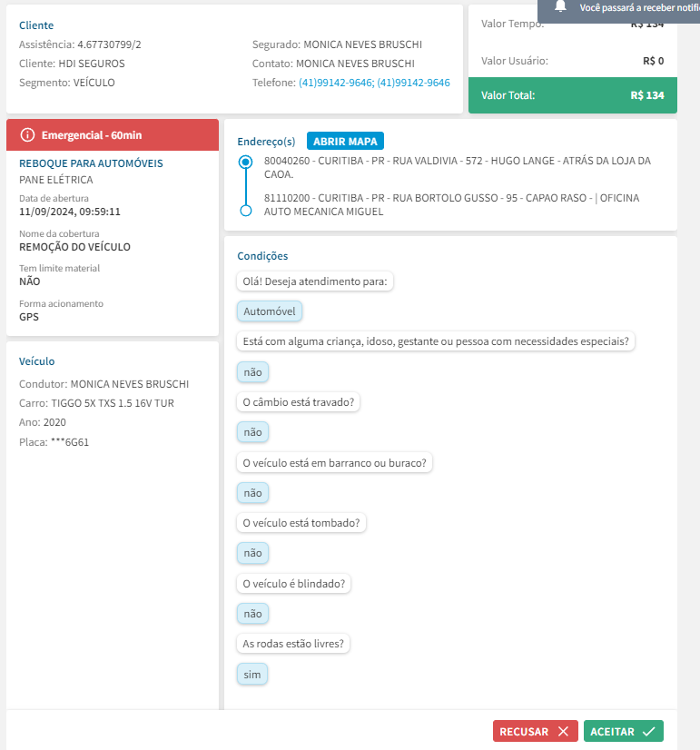The height and width of the screenshot is (750, 700).
Task: Click the Emergencial alert exclamation icon
Action: tap(27, 135)
